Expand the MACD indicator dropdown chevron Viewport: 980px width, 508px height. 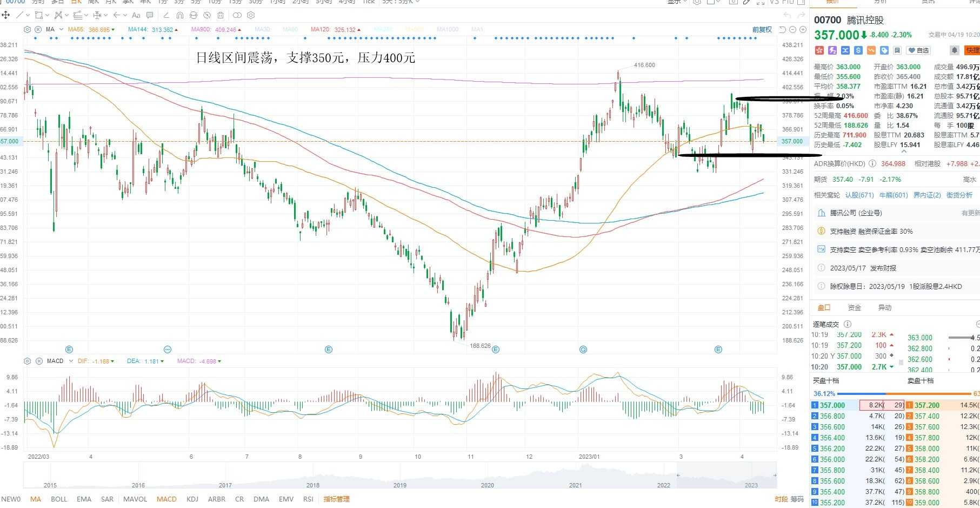point(71,361)
